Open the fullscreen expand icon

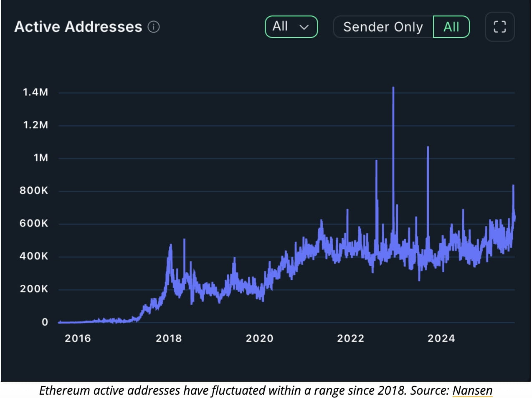[x=499, y=27]
